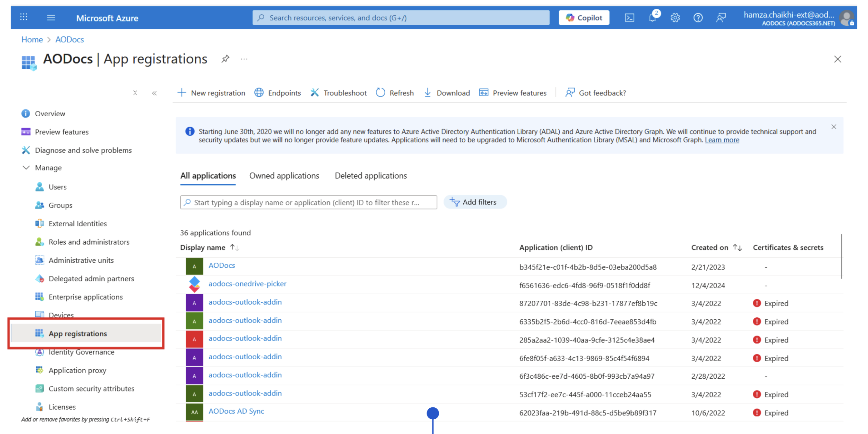This screenshot has width=868, height=434.
Task: Select App registrations in sidebar
Action: [86, 333]
